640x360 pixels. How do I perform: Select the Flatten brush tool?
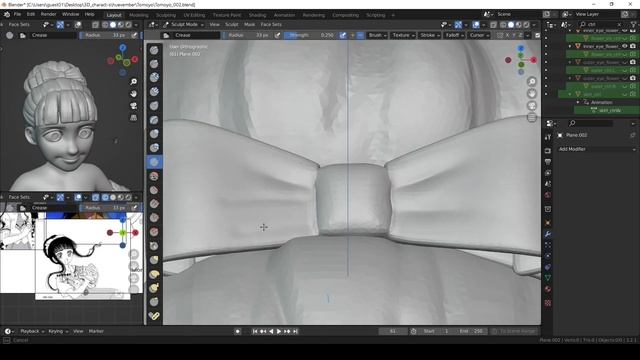(x=154, y=190)
